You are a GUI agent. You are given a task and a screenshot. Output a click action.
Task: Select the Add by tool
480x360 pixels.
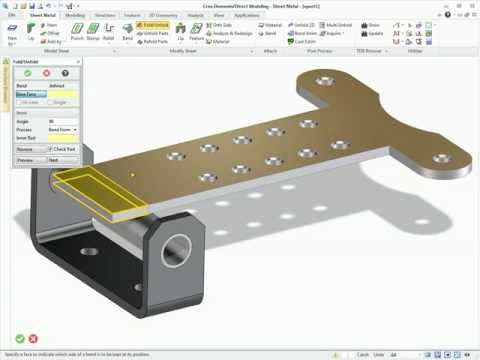[x=51, y=42]
